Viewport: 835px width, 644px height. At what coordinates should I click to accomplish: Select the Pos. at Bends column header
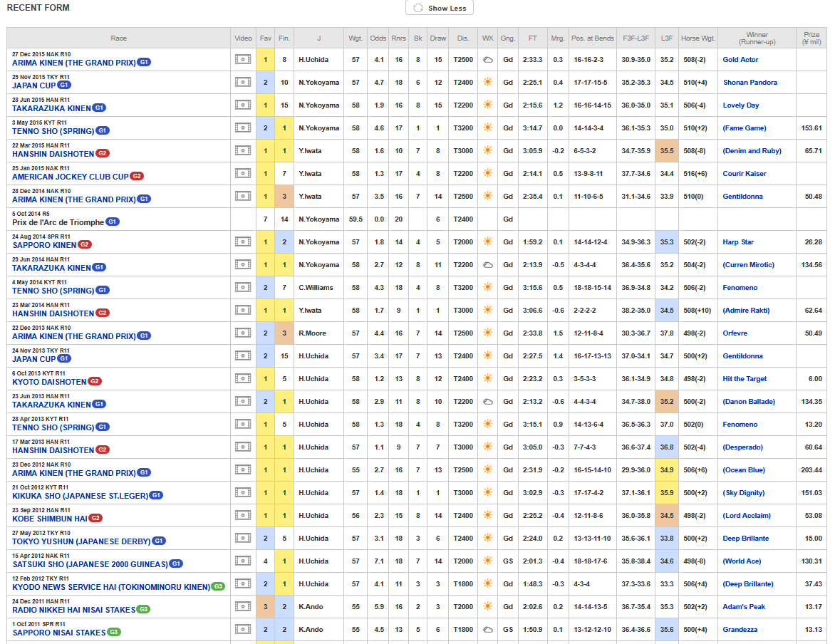point(593,38)
